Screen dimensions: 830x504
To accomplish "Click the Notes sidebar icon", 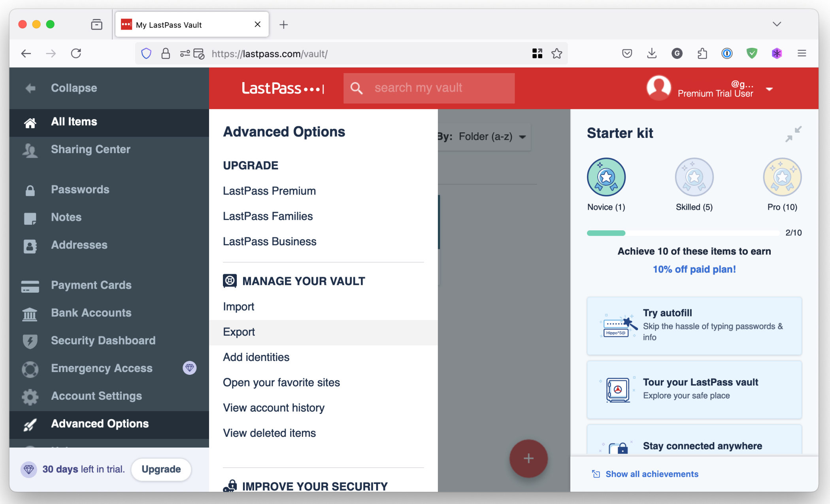I will tap(30, 218).
